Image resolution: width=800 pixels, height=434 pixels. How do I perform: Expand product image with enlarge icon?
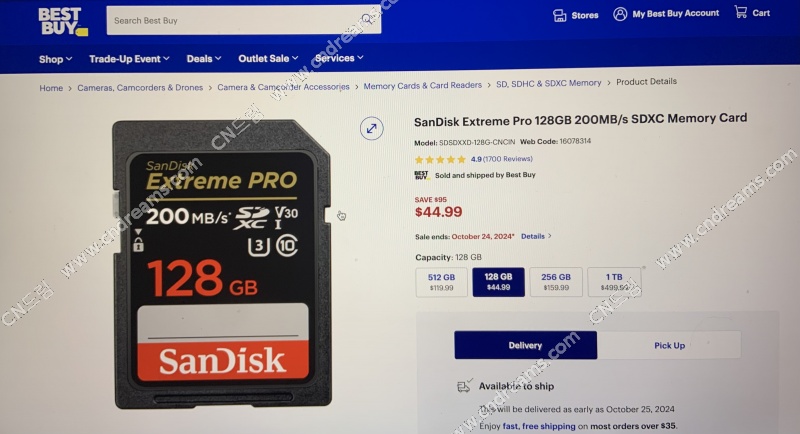coord(371,129)
